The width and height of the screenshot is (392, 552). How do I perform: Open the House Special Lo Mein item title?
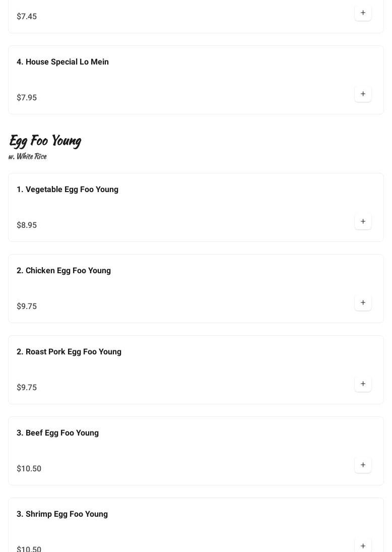[62, 62]
